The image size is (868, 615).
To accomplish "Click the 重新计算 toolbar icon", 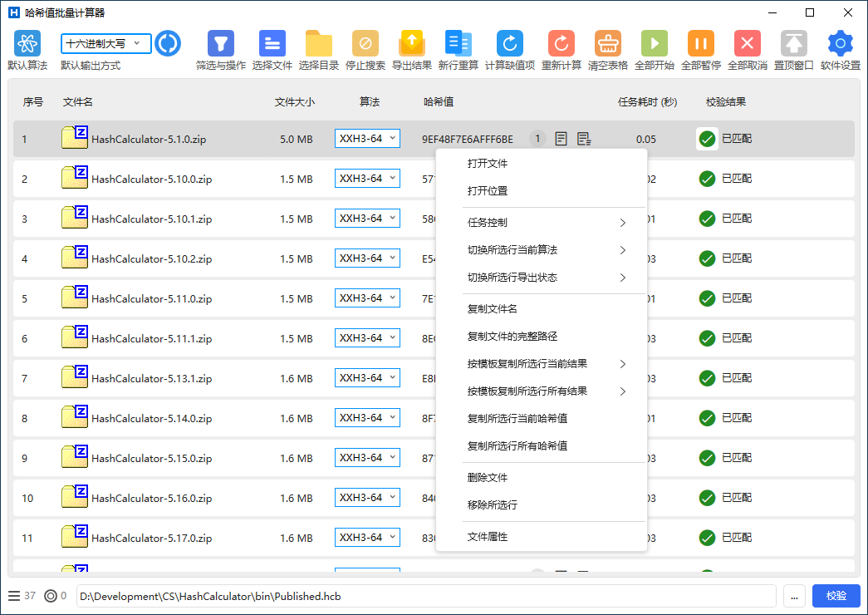I will (562, 43).
